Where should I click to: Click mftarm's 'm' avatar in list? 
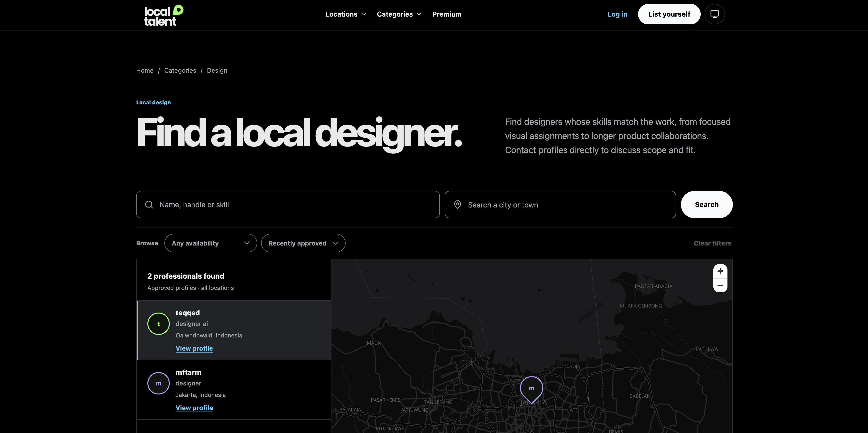(158, 384)
